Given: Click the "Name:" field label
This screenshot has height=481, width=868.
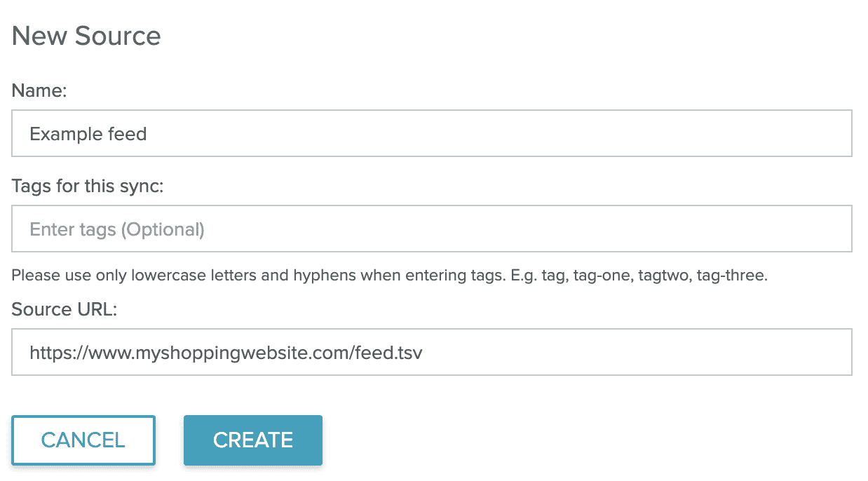Looking at the screenshot, I should coord(39,90).
